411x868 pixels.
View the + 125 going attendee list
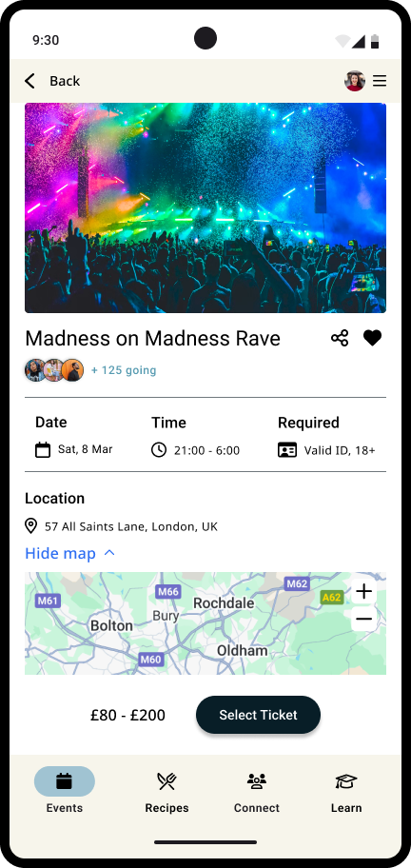click(124, 370)
